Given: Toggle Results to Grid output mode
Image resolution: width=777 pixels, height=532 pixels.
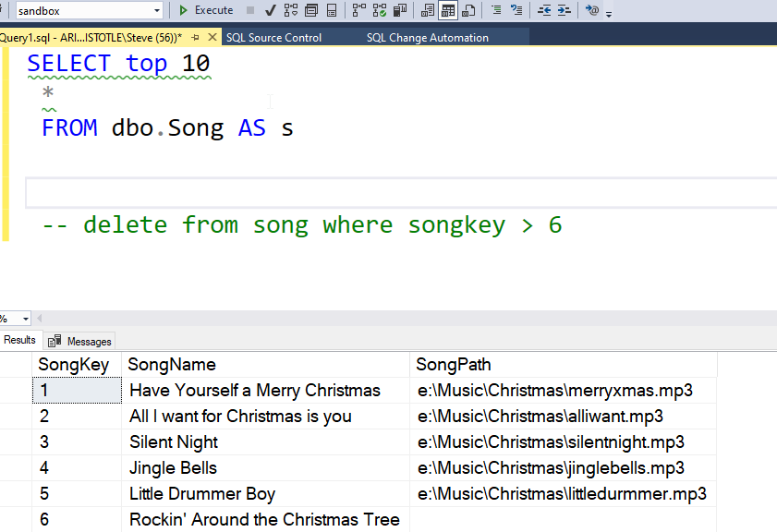Looking at the screenshot, I should [x=448, y=10].
